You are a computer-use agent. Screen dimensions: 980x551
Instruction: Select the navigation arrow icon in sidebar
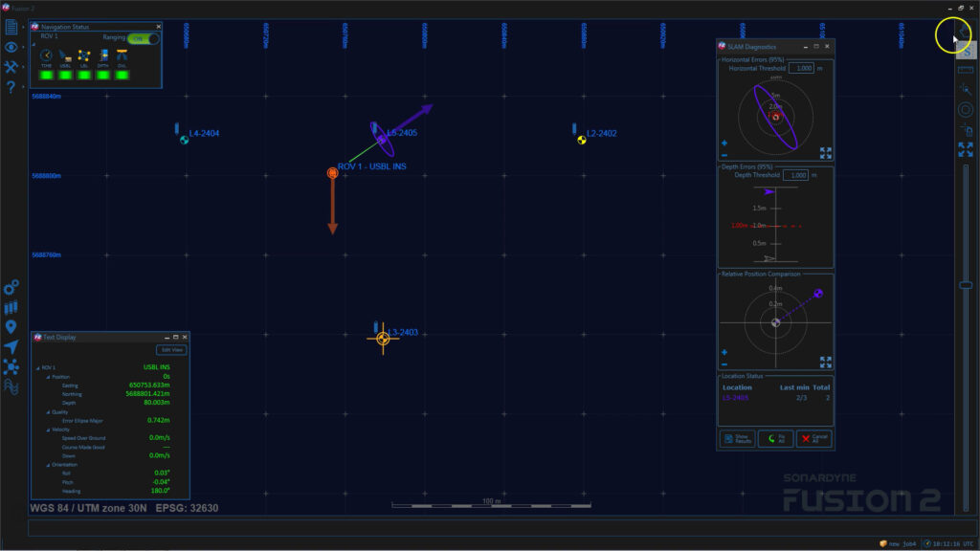[x=11, y=347]
